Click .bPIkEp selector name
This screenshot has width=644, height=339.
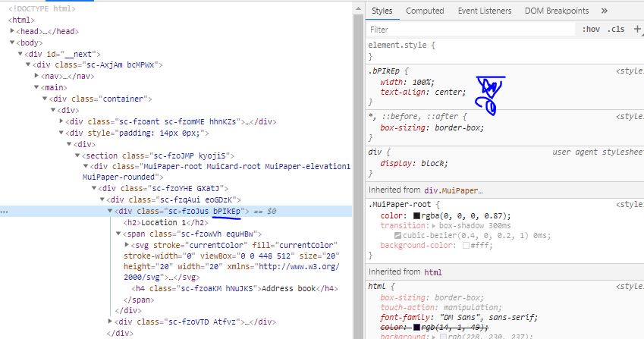pyautogui.click(x=384, y=71)
